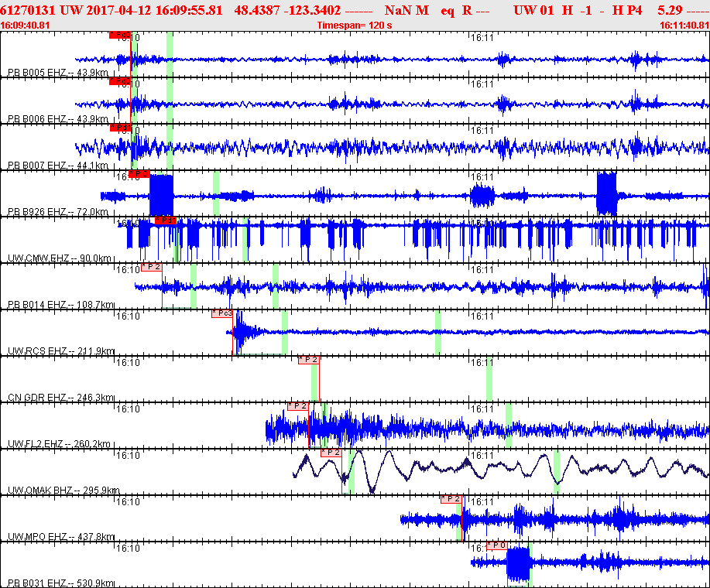Click the green bar near 16:11 on CN.GDR trace
Screen dimensions: 710x588
coord(489,379)
